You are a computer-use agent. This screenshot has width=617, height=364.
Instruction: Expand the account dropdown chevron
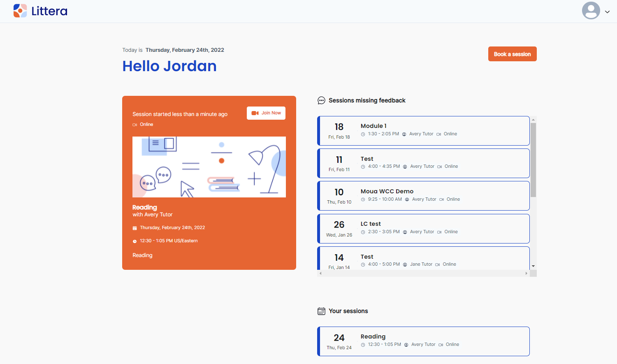pyautogui.click(x=607, y=12)
